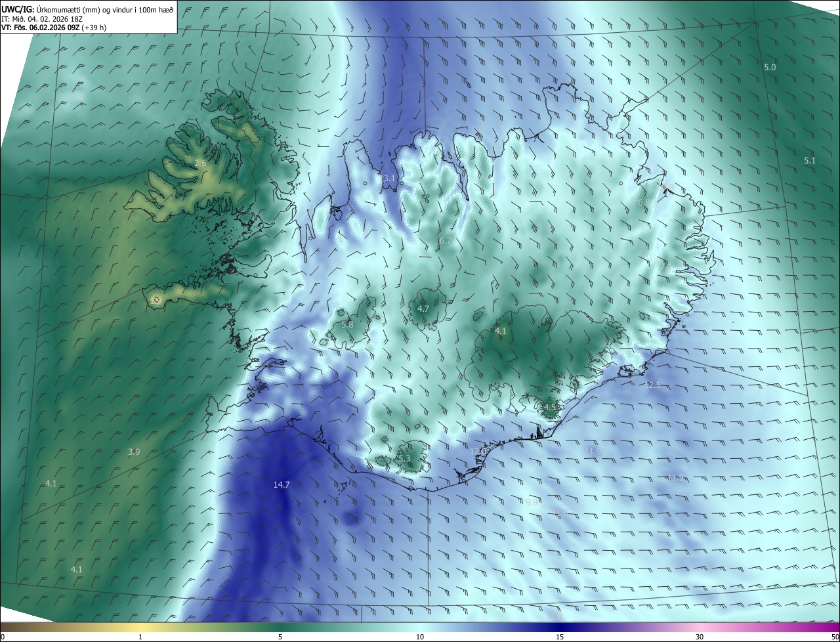Click the dark blue color scale segment above 15

click(x=560, y=628)
